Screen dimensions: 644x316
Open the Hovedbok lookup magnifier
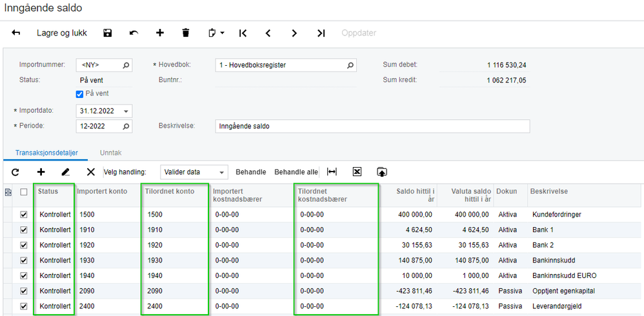tap(350, 65)
